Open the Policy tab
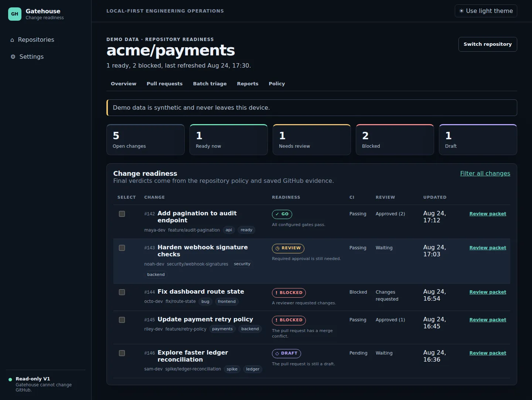The height and width of the screenshot is (400, 532). point(277,84)
